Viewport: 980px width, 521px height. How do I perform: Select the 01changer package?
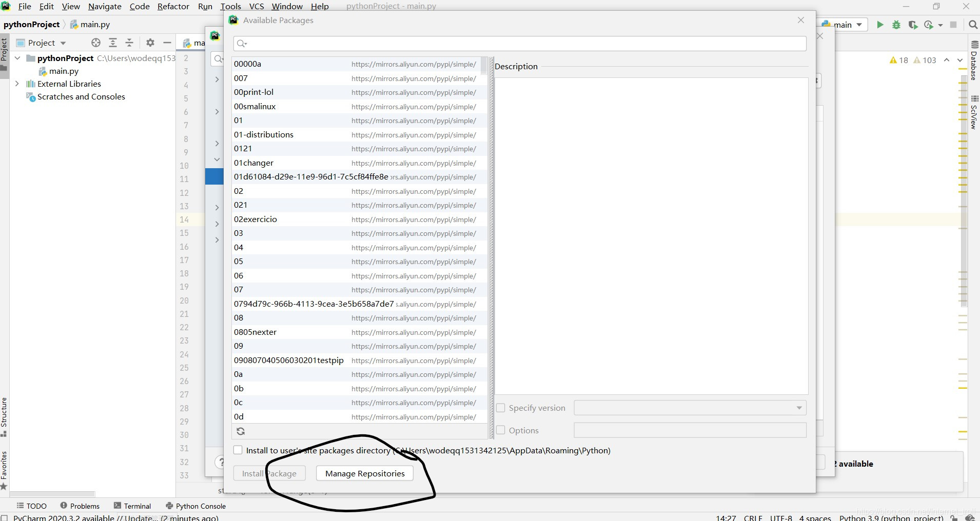pyautogui.click(x=359, y=163)
